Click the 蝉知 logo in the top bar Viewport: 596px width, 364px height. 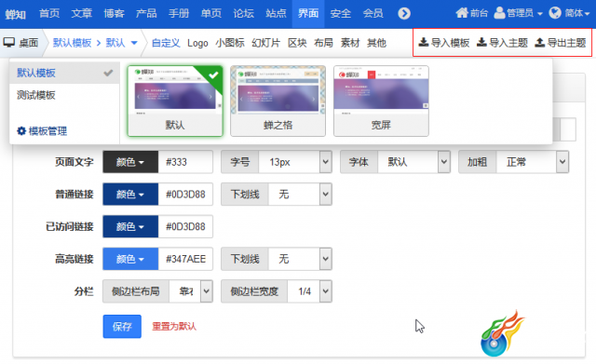[x=16, y=15]
